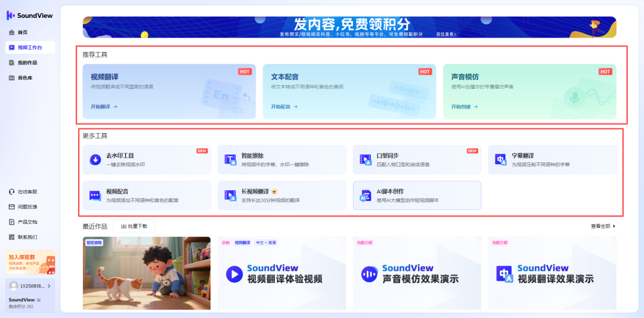Open the 视频翻译效果演示 thumbnail

(x=552, y=273)
